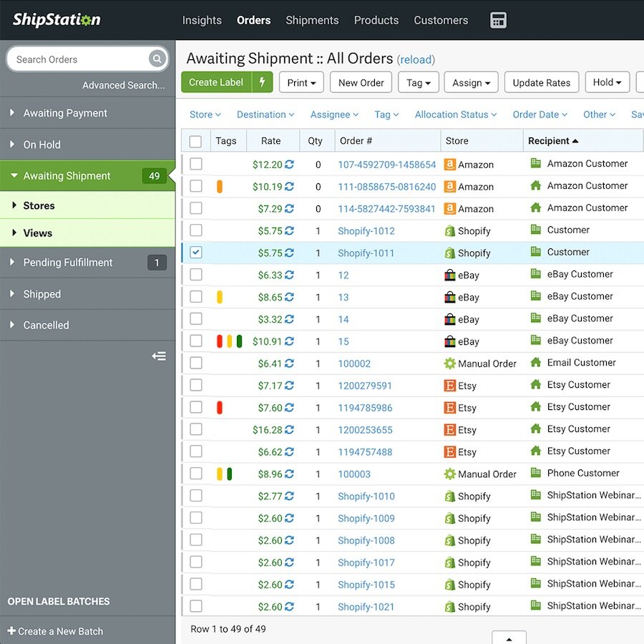The height and width of the screenshot is (644, 644).
Task: Check the box for Shopify-1010
Action: (196, 495)
